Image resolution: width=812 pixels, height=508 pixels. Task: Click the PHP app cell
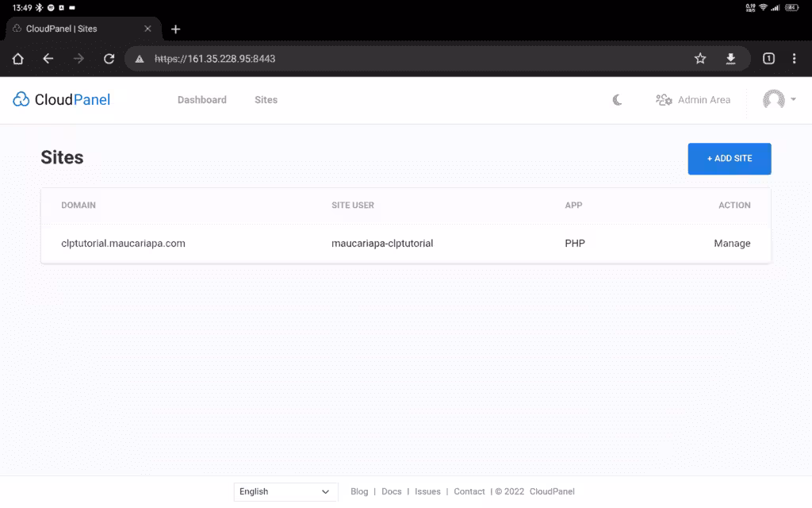[x=575, y=243]
